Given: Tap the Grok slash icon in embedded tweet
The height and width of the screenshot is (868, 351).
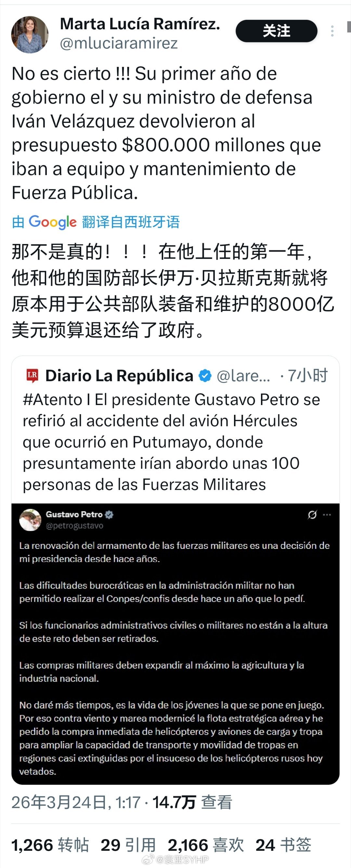Looking at the screenshot, I should (312, 515).
